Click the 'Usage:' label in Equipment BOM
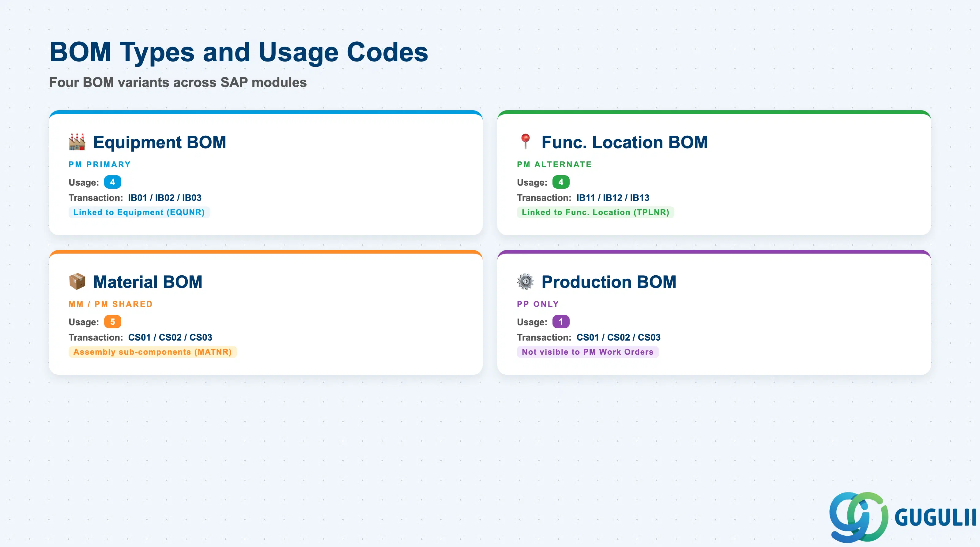980x547 pixels. 84,183
